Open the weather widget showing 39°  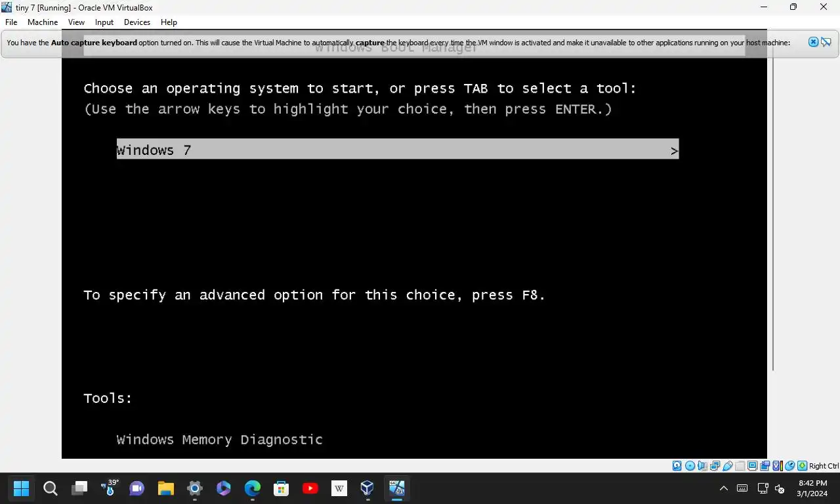pos(109,488)
